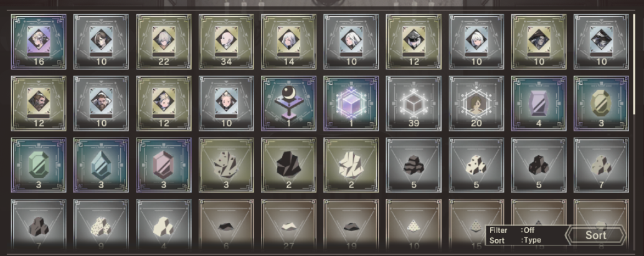Select the purple character card with count 16
Image resolution: width=644 pixels, height=256 pixels.
(39, 42)
